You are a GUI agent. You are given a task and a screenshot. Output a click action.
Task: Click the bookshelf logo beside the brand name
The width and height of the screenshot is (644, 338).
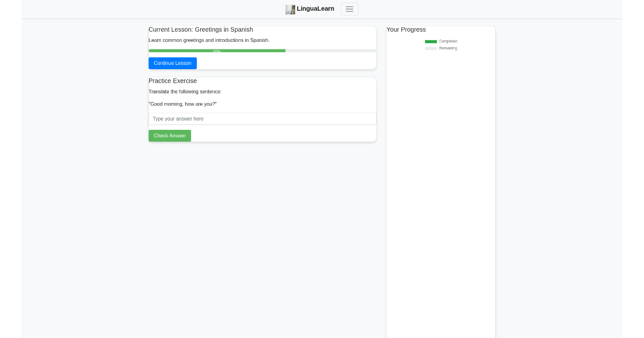click(290, 9)
